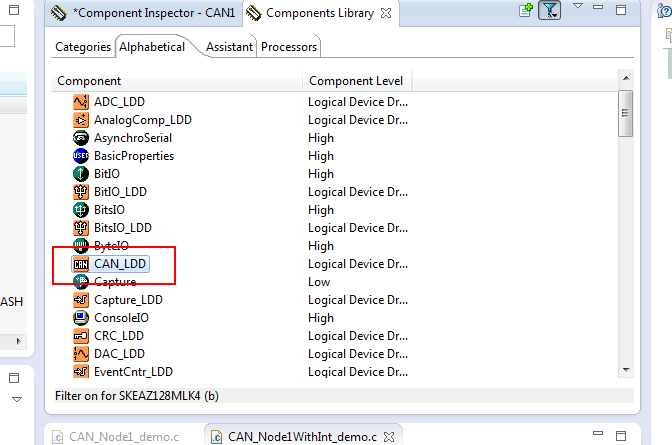Click the Low level cell for Capture
Image resolution: width=672 pixels, height=445 pixels.
[319, 282]
